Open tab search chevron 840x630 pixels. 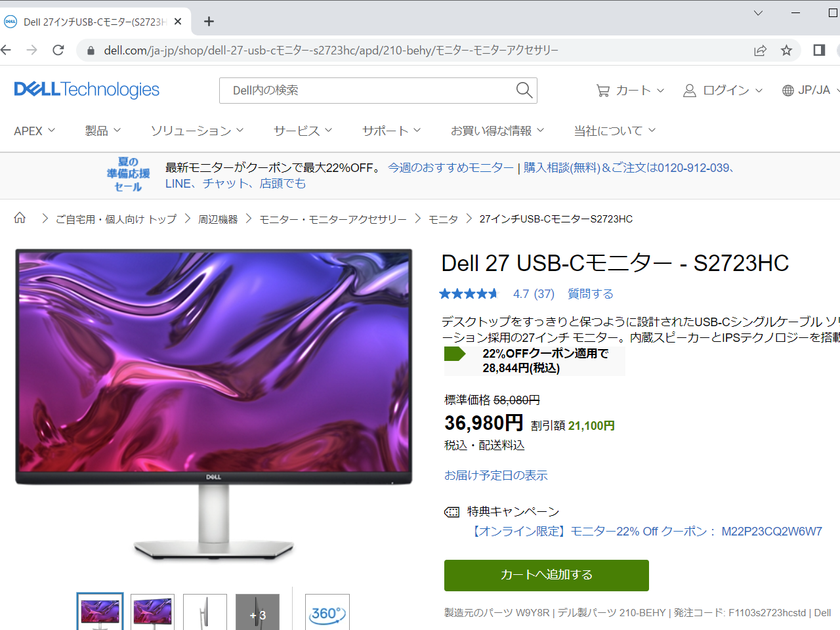click(758, 12)
